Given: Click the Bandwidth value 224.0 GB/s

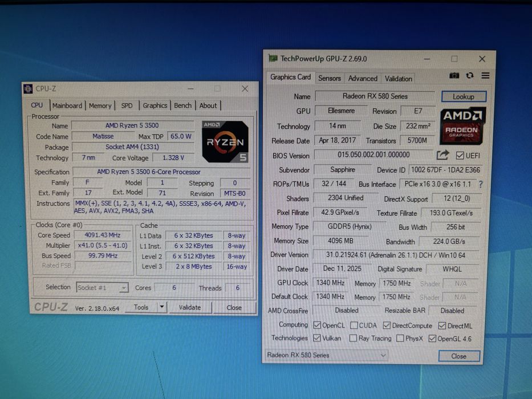Looking at the screenshot, I should pyautogui.click(x=449, y=242).
